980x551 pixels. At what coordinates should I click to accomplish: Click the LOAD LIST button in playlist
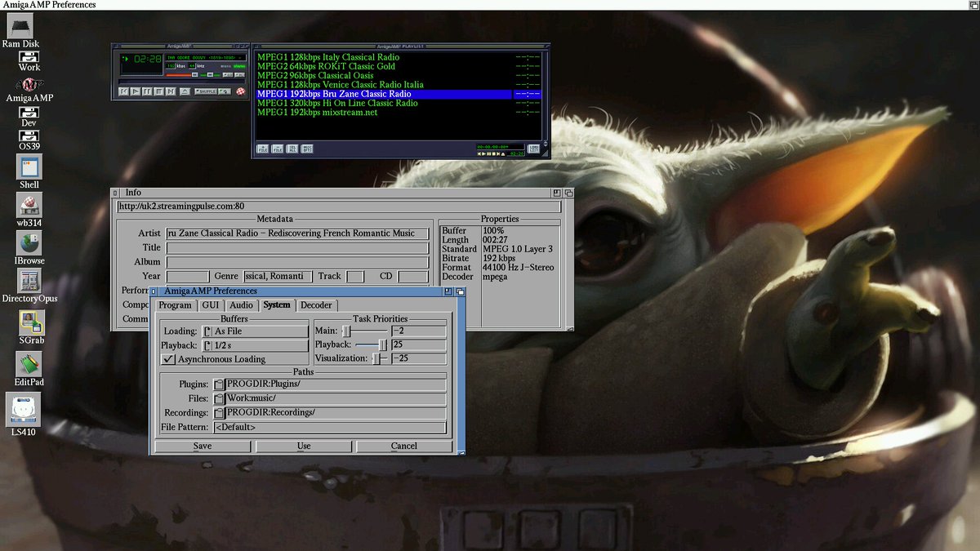click(534, 148)
